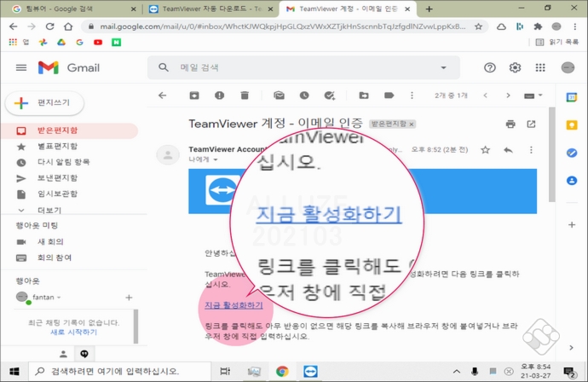Click 편지쓰기 compose button

tap(44, 103)
